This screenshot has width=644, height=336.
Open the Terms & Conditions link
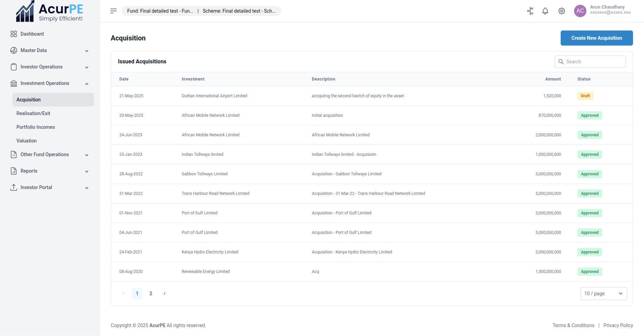click(x=573, y=325)
